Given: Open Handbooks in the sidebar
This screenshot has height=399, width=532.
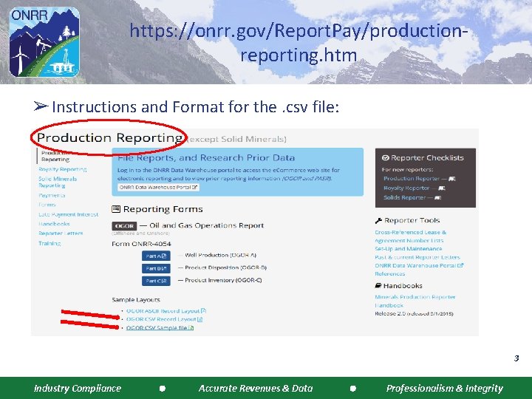Looking at the screenshot, I should click(x=54, y=224).
